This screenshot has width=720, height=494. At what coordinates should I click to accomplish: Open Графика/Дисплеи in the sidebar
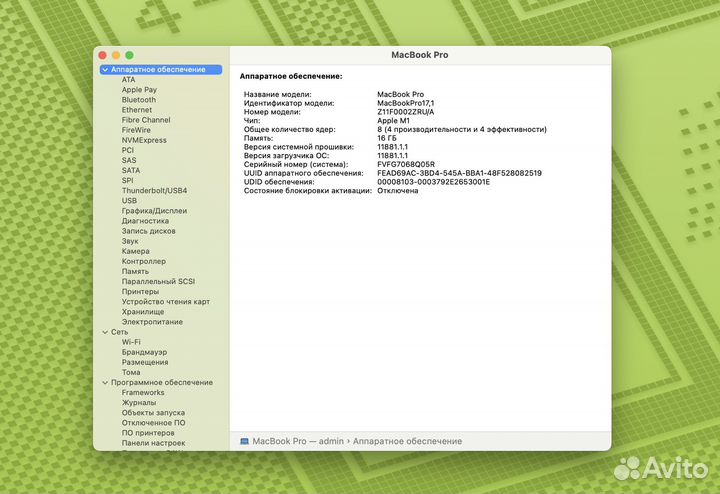tap(154, 211)
